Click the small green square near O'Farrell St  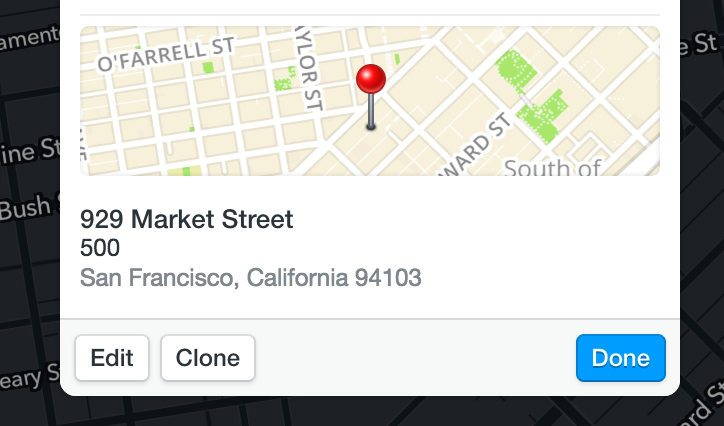coord(208,67)
